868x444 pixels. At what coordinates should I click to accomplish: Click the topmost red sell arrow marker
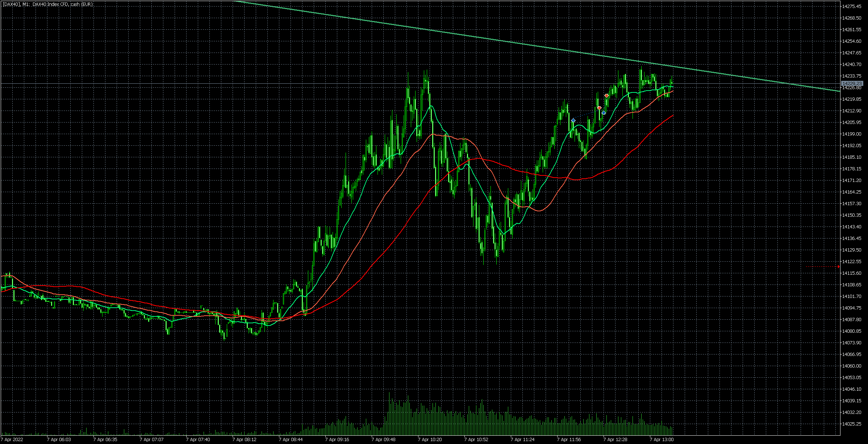[606, 96]
